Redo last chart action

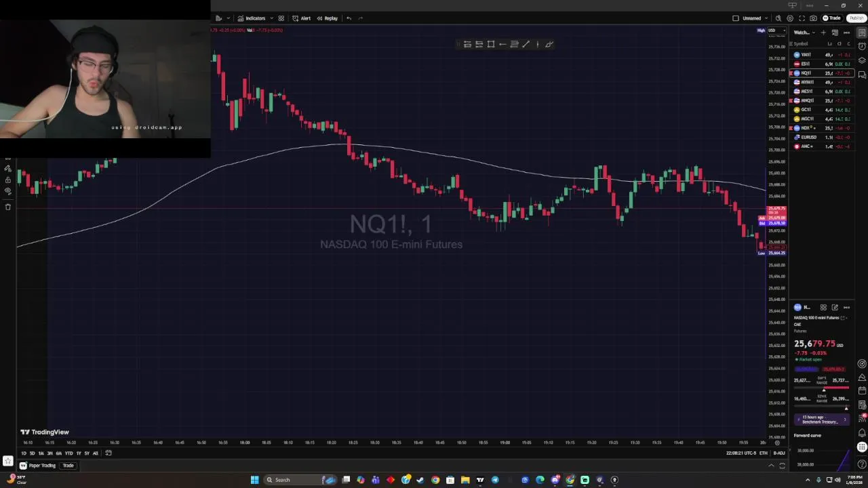pos(360,18)
